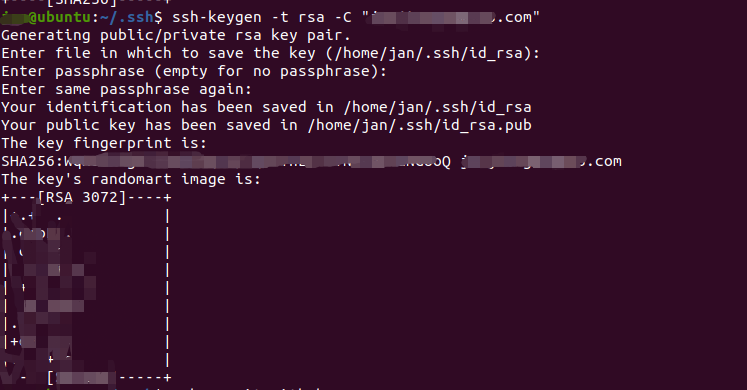747x390 pixels.
Task: Click the rsa argument after -t
Action: tap(312, 18)
